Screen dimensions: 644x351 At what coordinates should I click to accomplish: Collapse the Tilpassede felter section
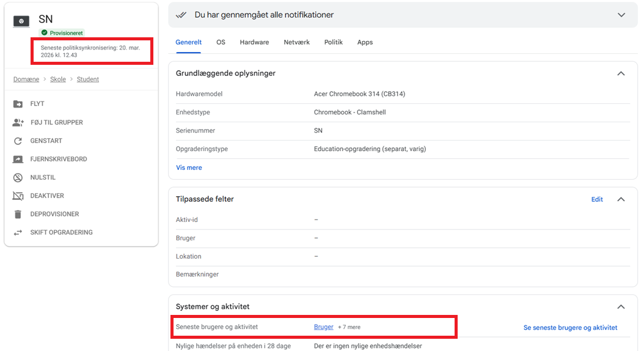pos(621,199)
